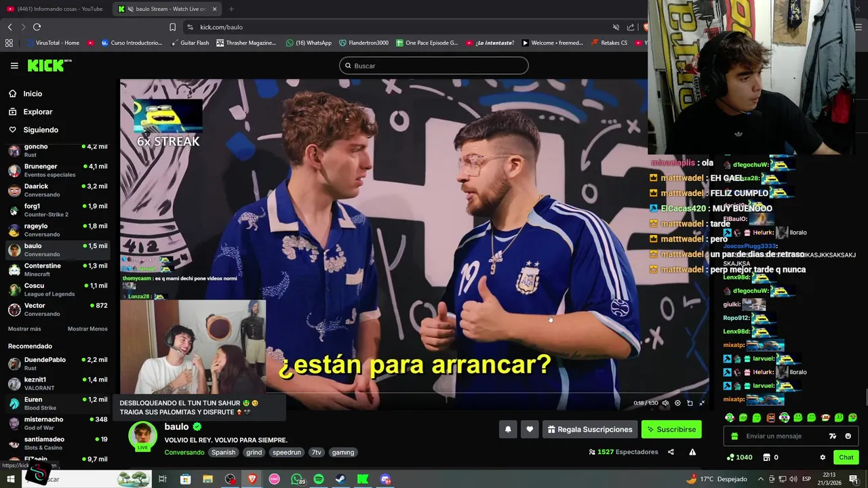The height and width of the screenshot is (488, 868).
Task: Click the grind tag
Action: coord(254,453)
